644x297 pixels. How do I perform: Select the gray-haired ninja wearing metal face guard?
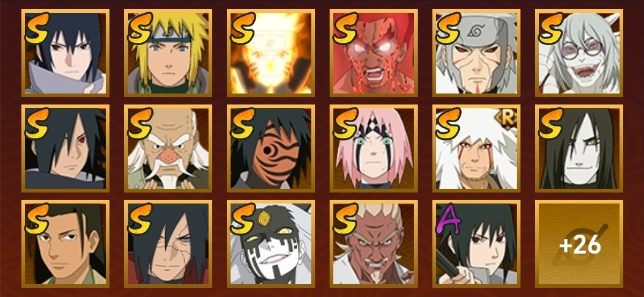pyautogui.click(x=476, y=53)
